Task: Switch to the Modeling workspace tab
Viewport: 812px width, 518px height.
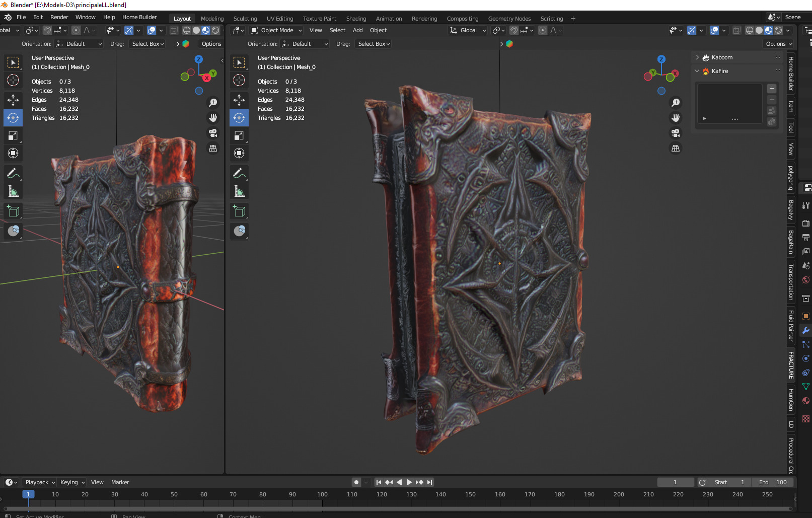Action: (x=212, y=19)
